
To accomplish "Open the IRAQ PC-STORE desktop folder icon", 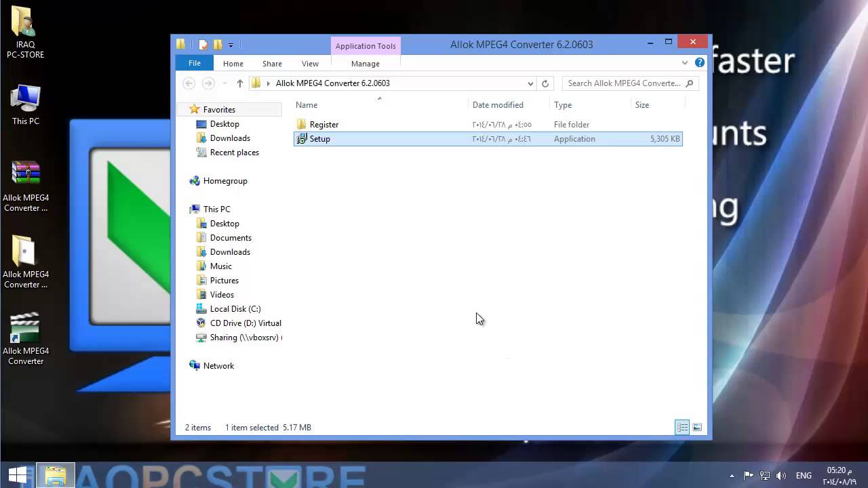I will 25,32.
